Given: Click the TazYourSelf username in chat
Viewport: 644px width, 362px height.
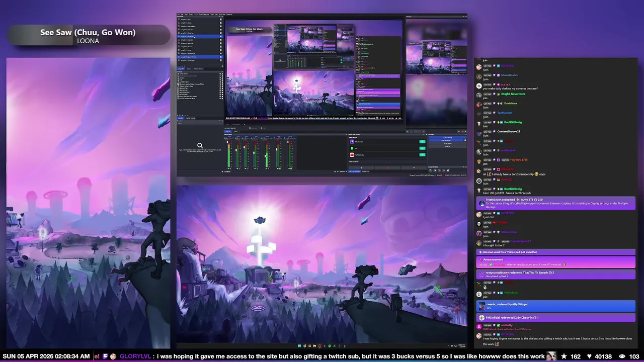Looking at the screenshot, I should 505,113.
